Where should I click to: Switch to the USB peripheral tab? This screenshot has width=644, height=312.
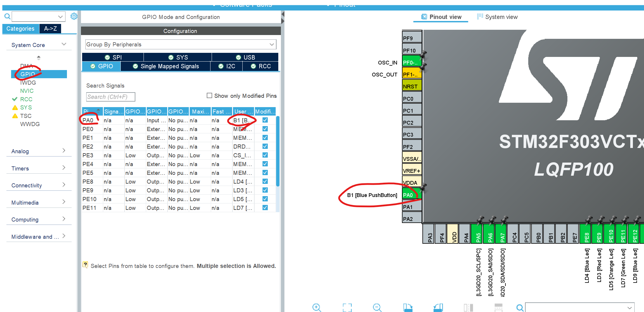(x=245, y=57)
